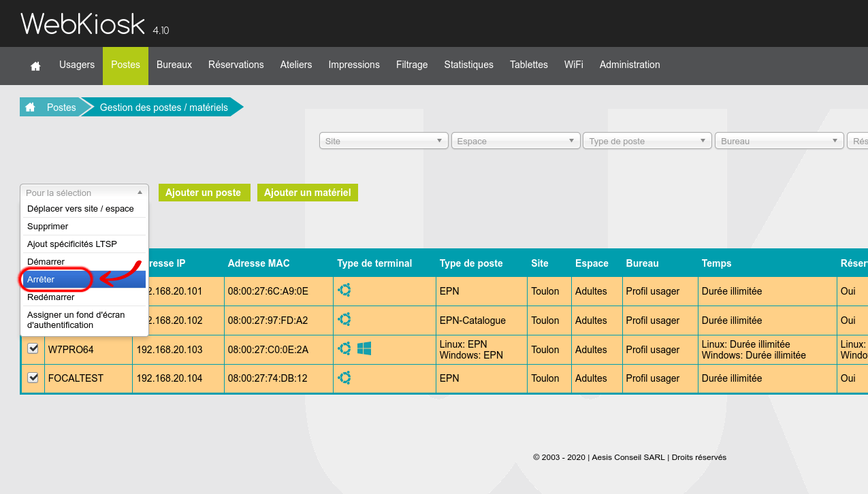Open the WiFi tab
The image size is (868, 494).
tap(574, 65)
